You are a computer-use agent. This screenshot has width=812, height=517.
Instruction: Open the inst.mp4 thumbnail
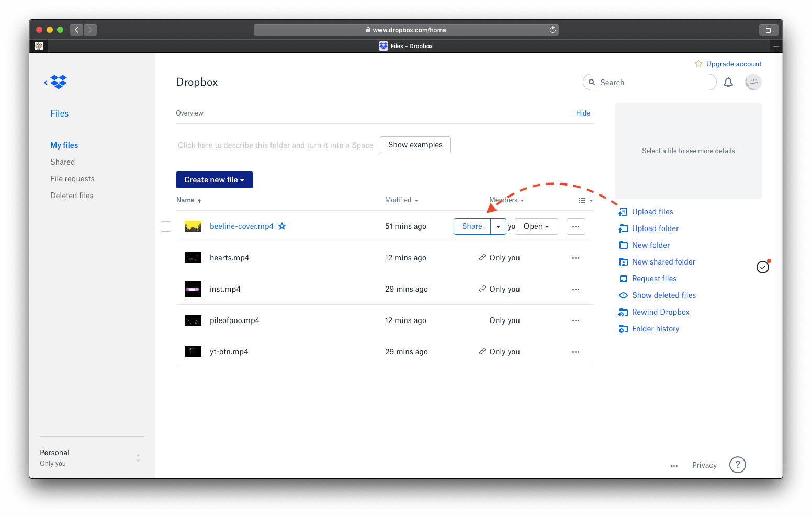pyautogui.click(x=193, y=289)
